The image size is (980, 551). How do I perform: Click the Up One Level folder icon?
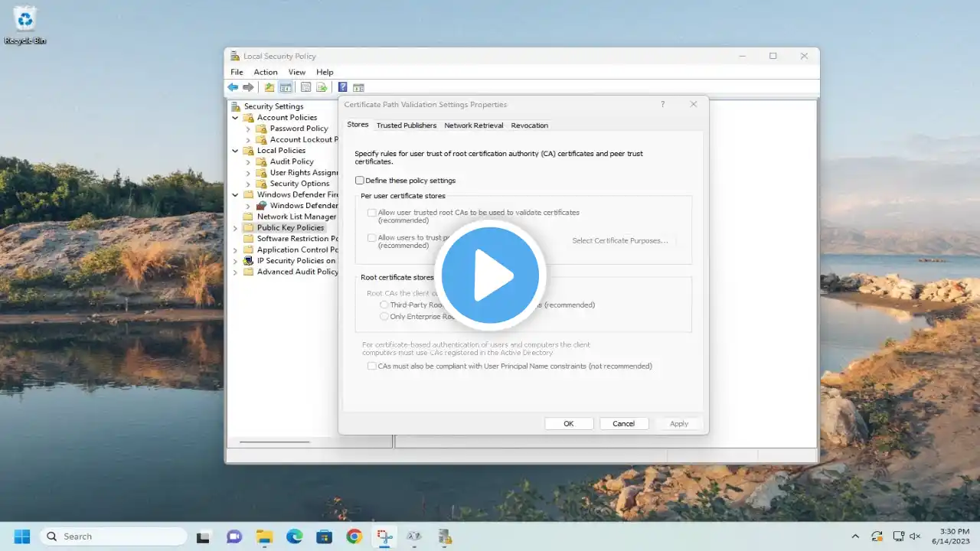coord(269,87)
